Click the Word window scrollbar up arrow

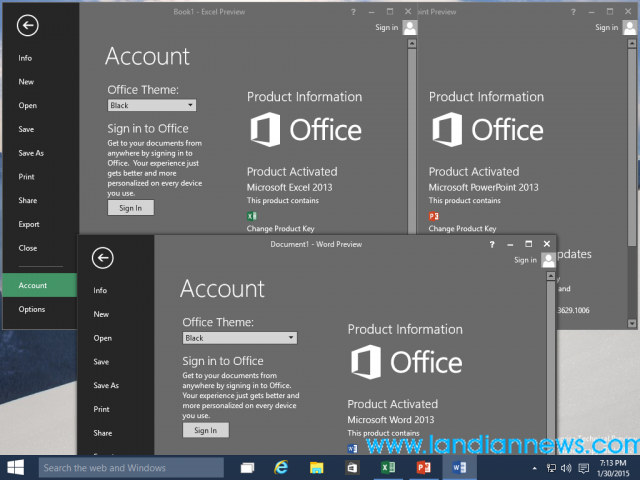[x=551, y=276]
